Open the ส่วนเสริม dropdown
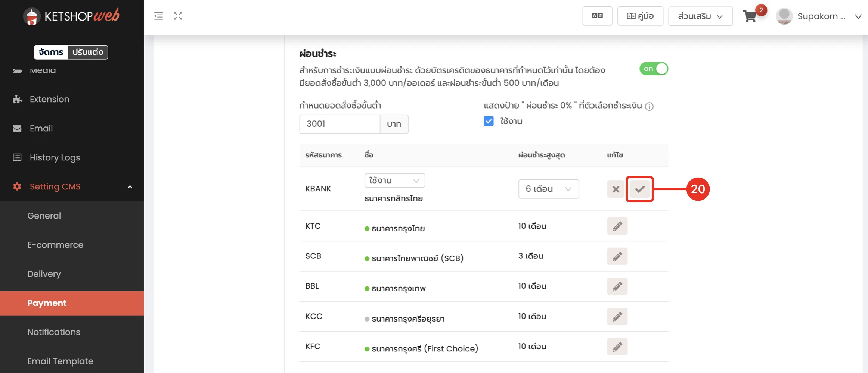 point(700,16)
